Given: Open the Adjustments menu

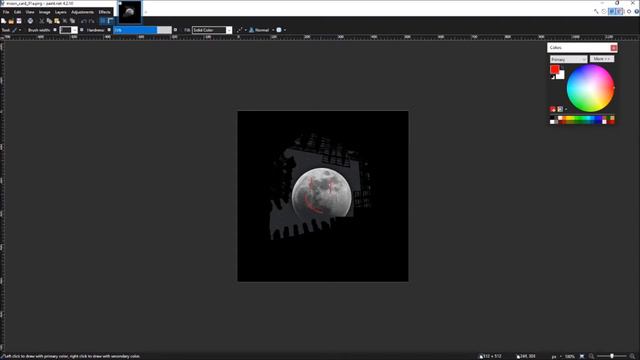Looking at the screenshot, I should point(82,12).
